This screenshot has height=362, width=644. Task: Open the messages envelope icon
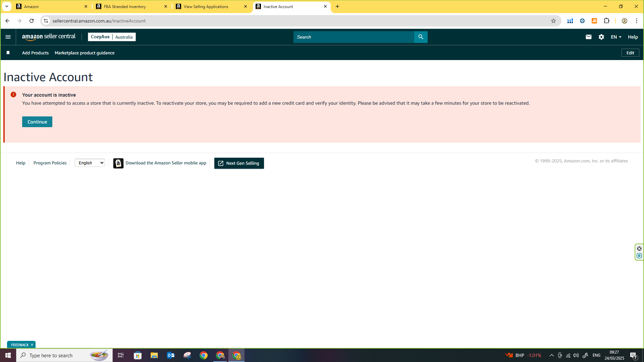tap(588, 37)
